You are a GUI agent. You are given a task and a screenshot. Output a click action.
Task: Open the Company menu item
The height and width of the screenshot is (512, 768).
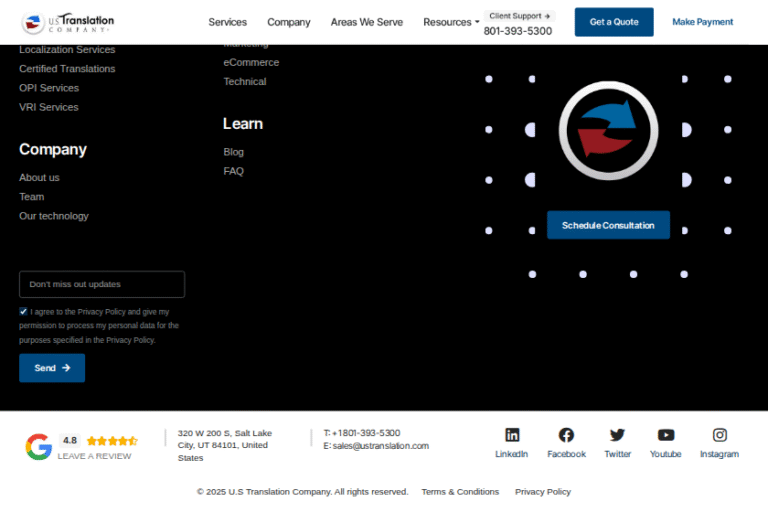[x=288, y=22]
